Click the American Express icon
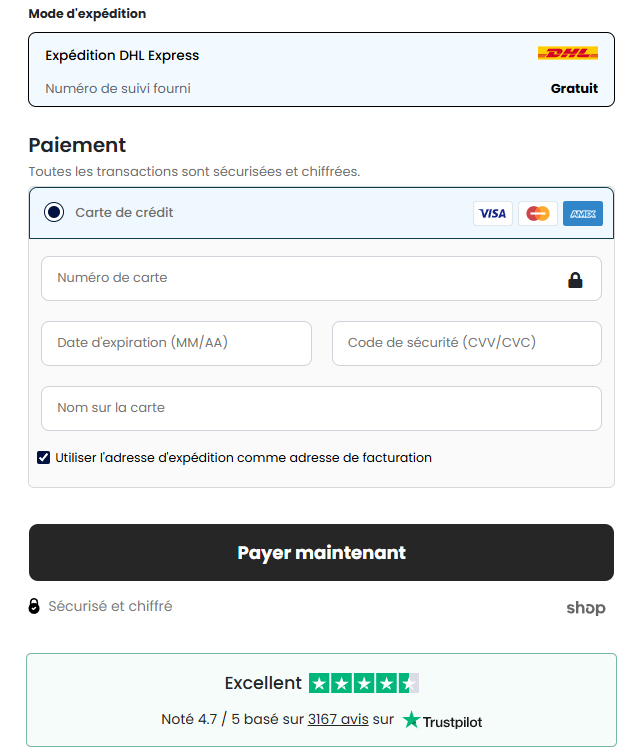 point(582,213)
